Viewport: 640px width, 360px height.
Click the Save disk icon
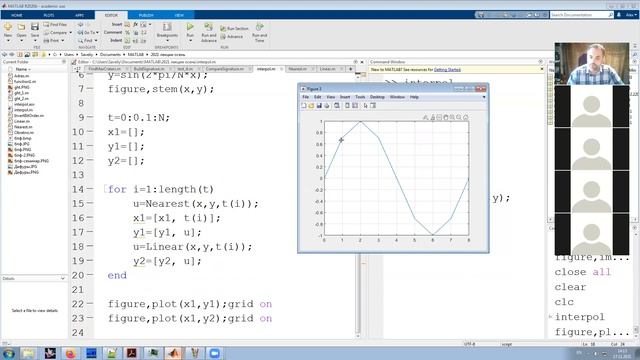point(35,27)
